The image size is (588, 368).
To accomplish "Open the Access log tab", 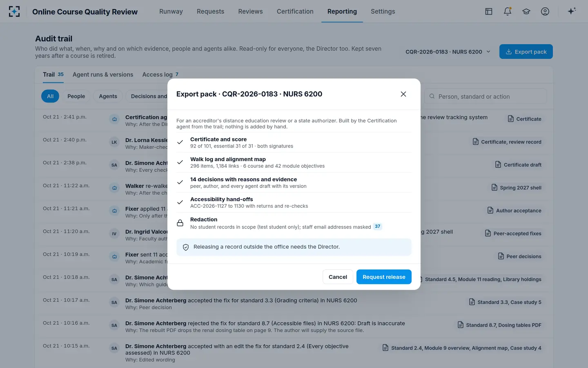I will pos(160,74).
